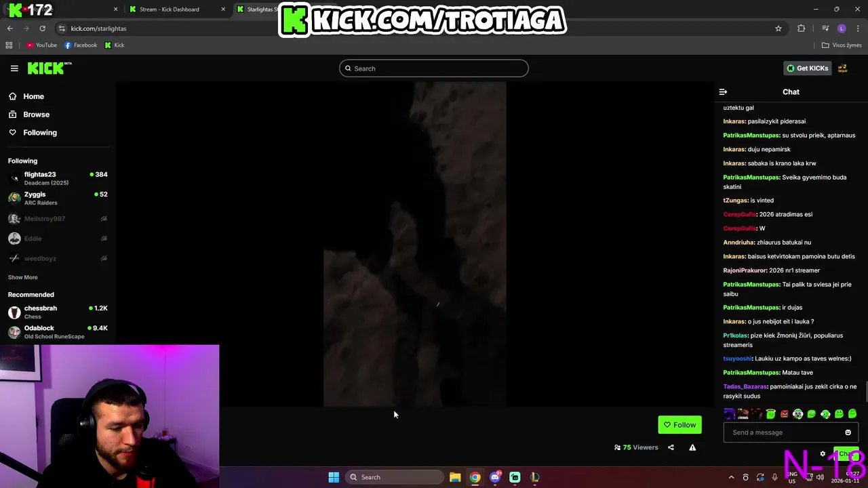Click Windows taskbar Search box
Viewport: 868px width, 488px height.
[395, 477]
